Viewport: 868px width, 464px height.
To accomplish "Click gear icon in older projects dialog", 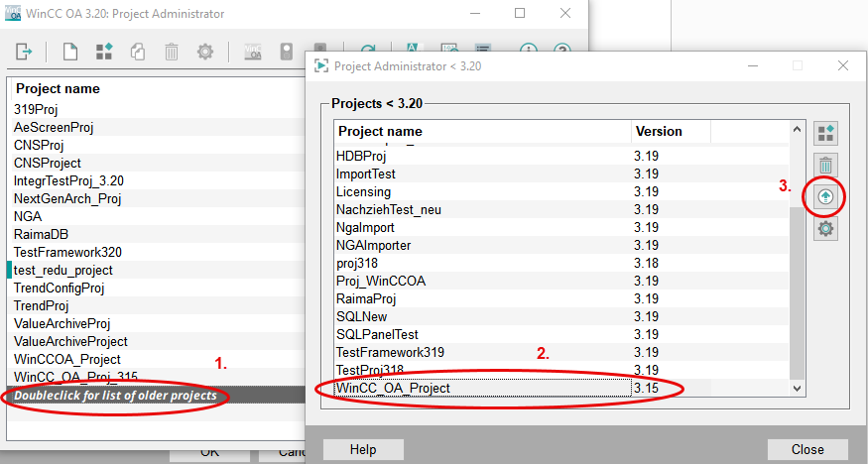I will point(825,228).
